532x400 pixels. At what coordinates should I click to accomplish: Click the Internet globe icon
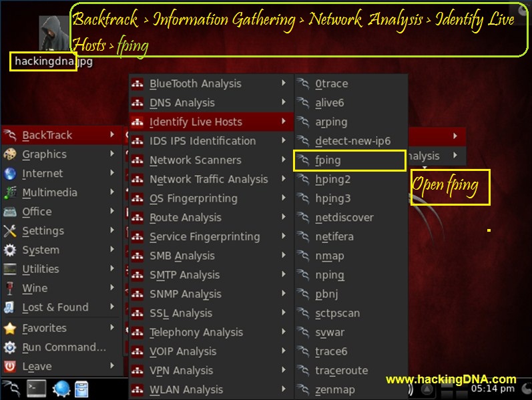click(x=10, y=173)
